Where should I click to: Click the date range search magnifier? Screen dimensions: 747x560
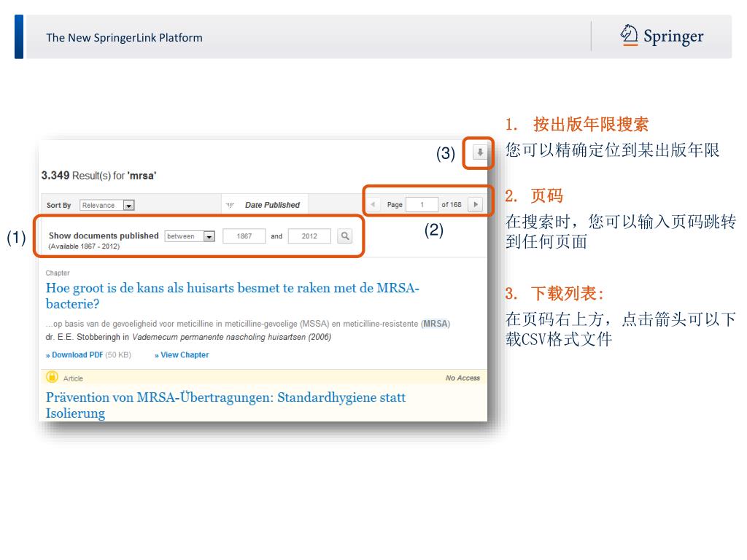tap(345, 236)
